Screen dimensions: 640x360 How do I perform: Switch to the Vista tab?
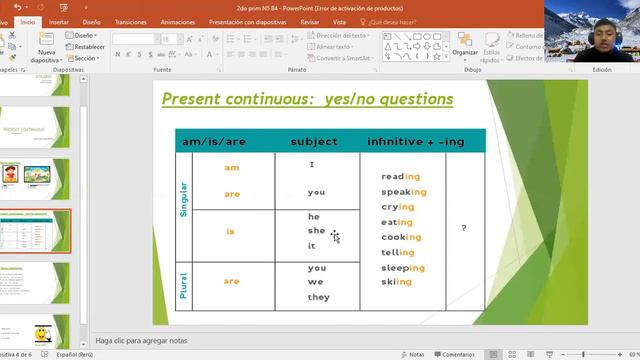[x=339, y=22]
